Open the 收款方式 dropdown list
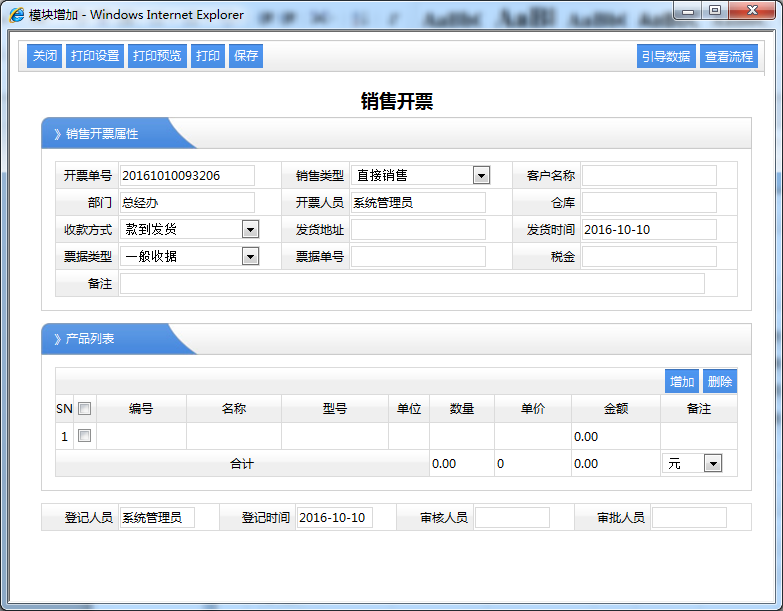 250,229
